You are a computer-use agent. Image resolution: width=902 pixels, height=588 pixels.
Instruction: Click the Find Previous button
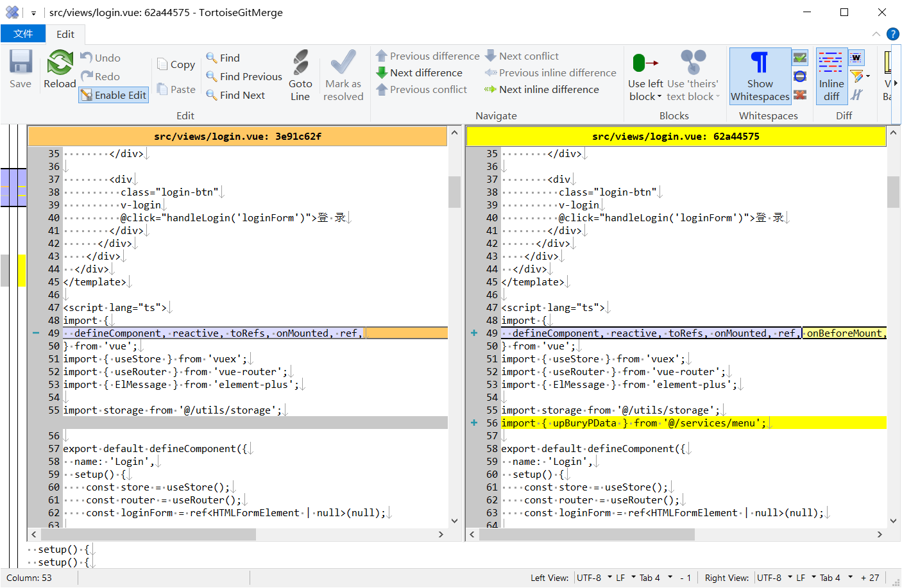coord(244,76)
